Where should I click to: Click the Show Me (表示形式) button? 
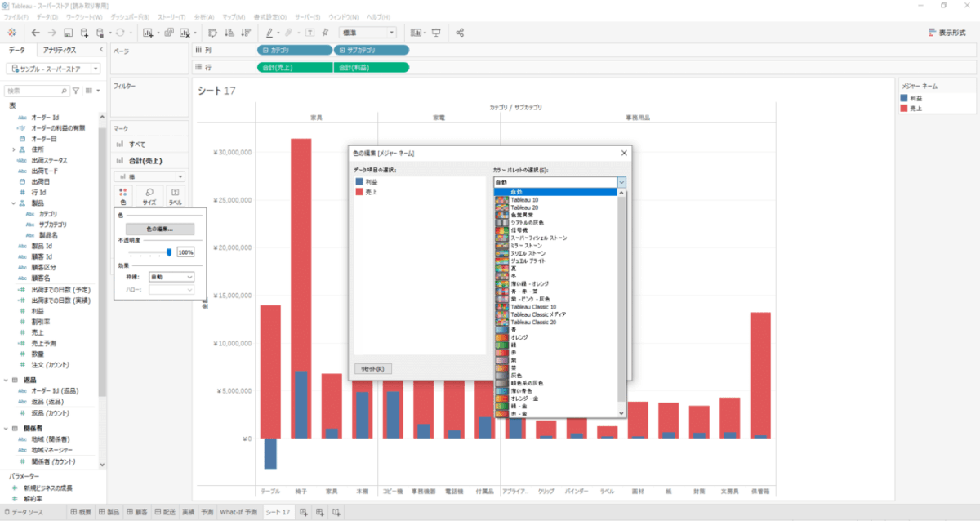pos(949,33)
